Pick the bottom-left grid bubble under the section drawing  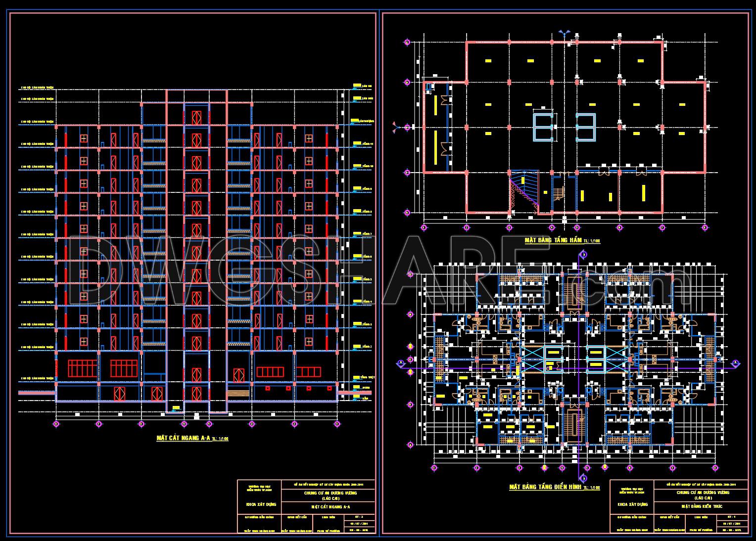pos(56,424)
